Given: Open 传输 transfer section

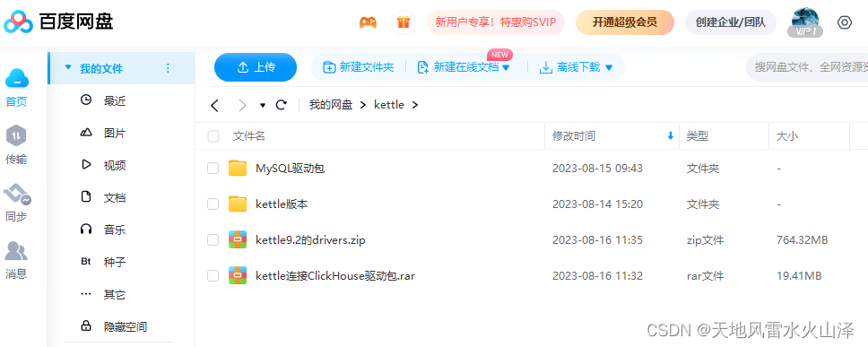Looking at the screenshot, I should point(16,145).
